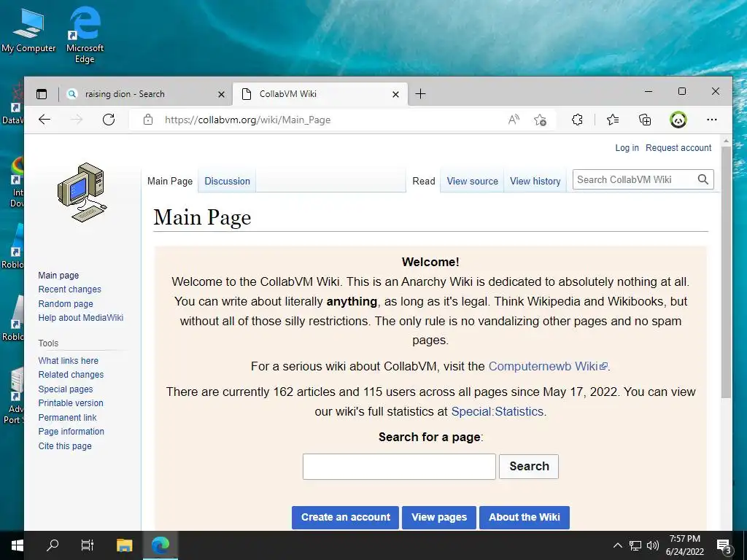The height and width of the screenshot is (560, 747).
Task: Open the Collections icon
Action: tap(645, 120)
